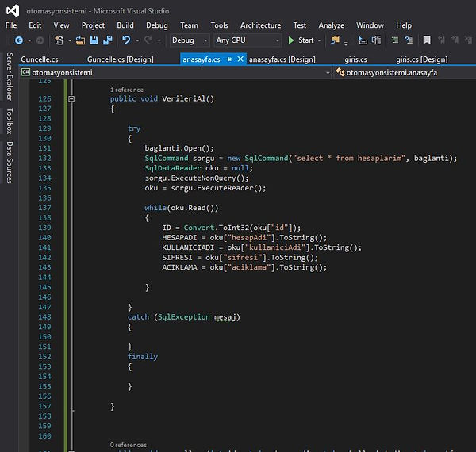
Task: Open the Edit menu
Action: 35,25
